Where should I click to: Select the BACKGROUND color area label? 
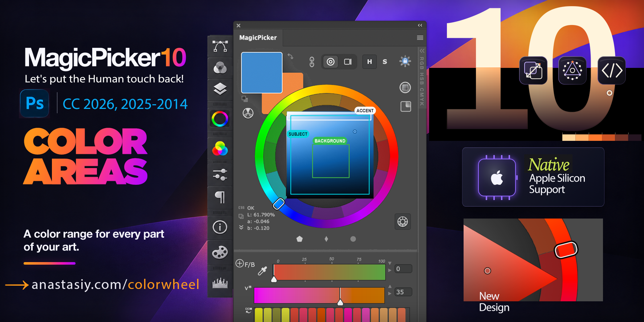pyautogui.click(x=330, y=141)
